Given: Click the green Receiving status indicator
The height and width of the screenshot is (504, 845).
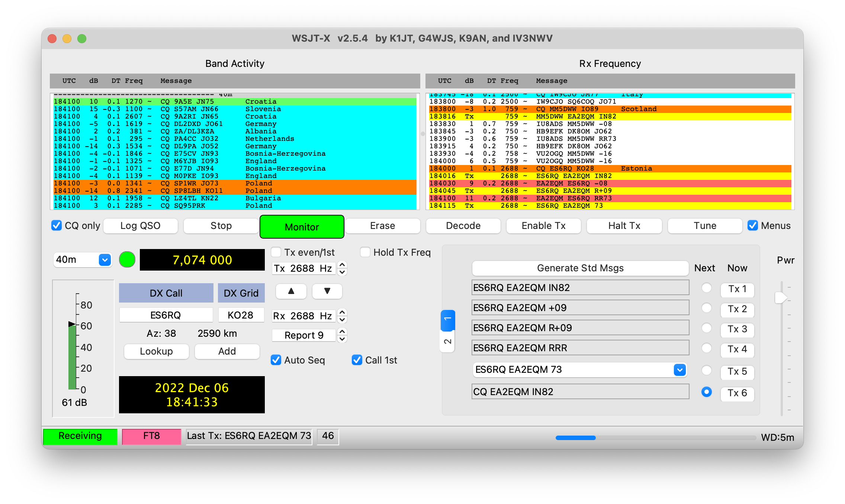Looking at the screenshot, I should [x=80, y=436].
